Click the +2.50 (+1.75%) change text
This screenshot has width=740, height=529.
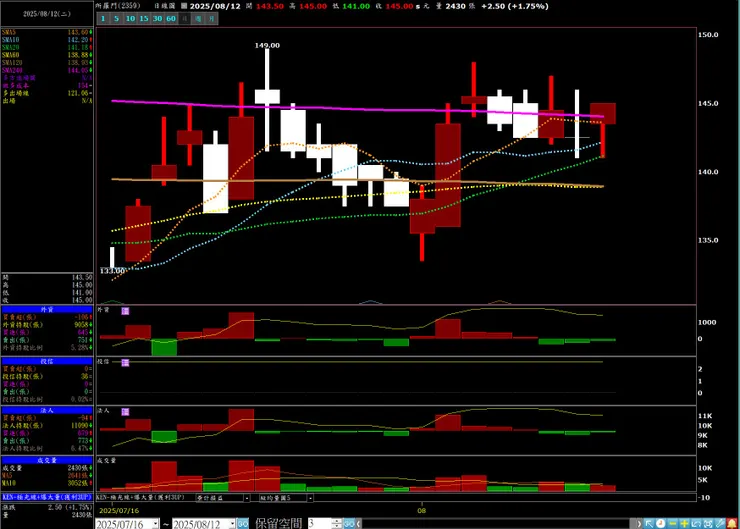(515, 6)
